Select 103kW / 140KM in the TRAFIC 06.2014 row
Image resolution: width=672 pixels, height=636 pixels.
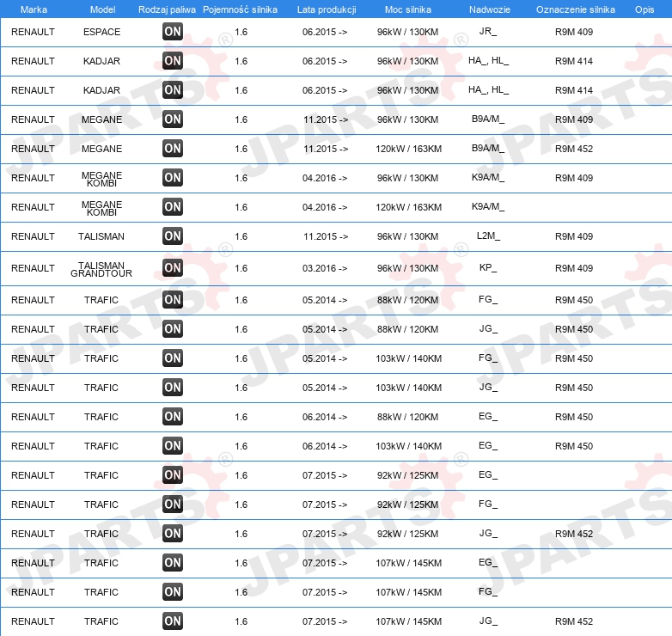[x=408, y=446]
